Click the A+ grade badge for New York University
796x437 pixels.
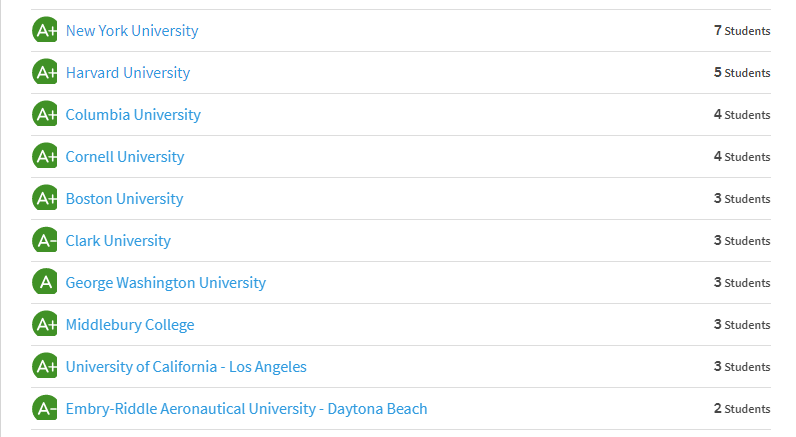(45, 30)
